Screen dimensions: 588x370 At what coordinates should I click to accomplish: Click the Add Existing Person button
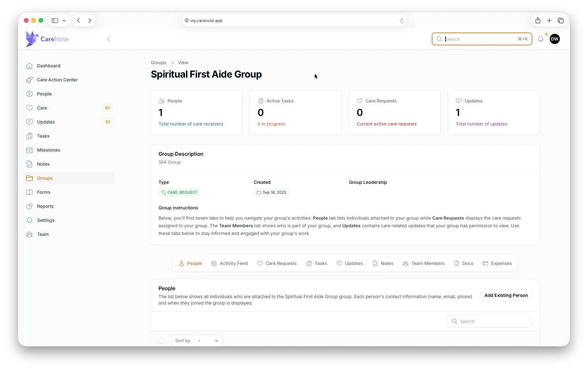506,295
